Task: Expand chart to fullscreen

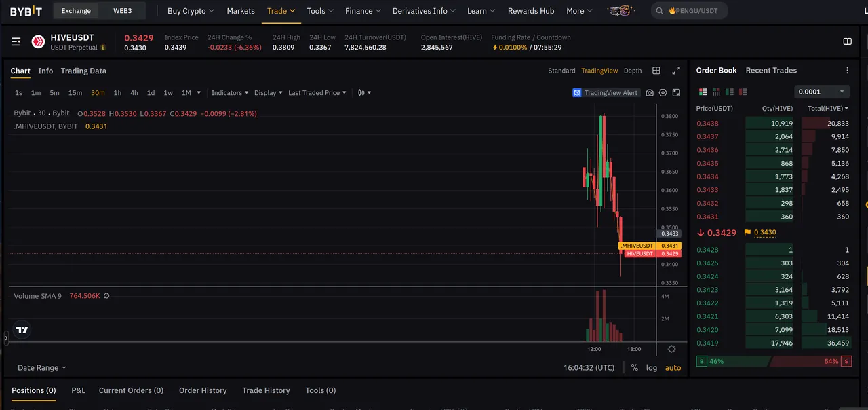Action: click(676, 71)
